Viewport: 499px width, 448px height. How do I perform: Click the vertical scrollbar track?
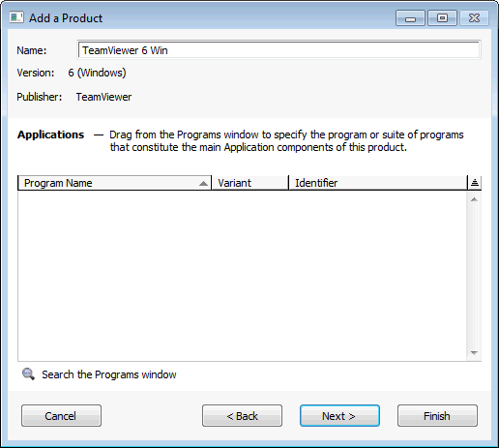click(x=474, y=276)
